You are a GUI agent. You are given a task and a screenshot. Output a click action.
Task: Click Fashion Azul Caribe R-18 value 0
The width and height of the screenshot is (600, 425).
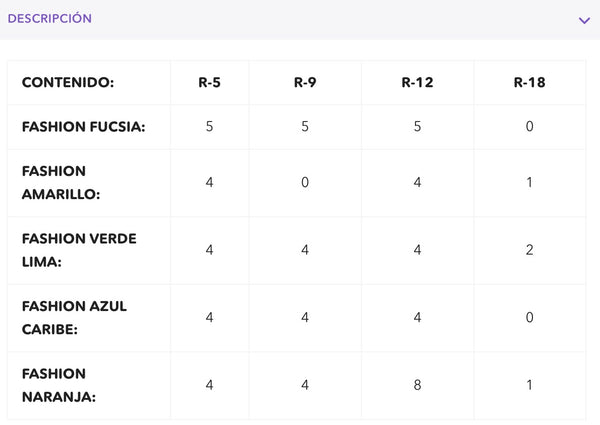529,317
